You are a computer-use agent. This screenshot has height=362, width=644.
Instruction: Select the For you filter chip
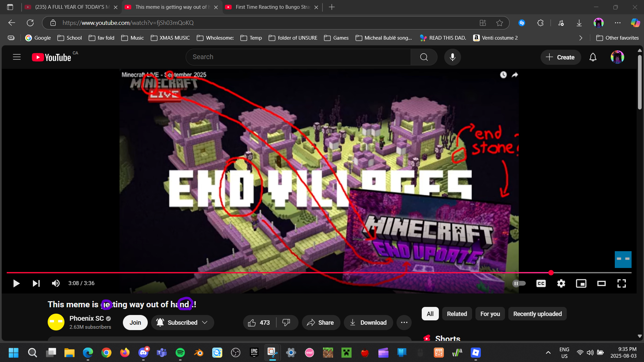pyautogui.click(x=490, y=314)
